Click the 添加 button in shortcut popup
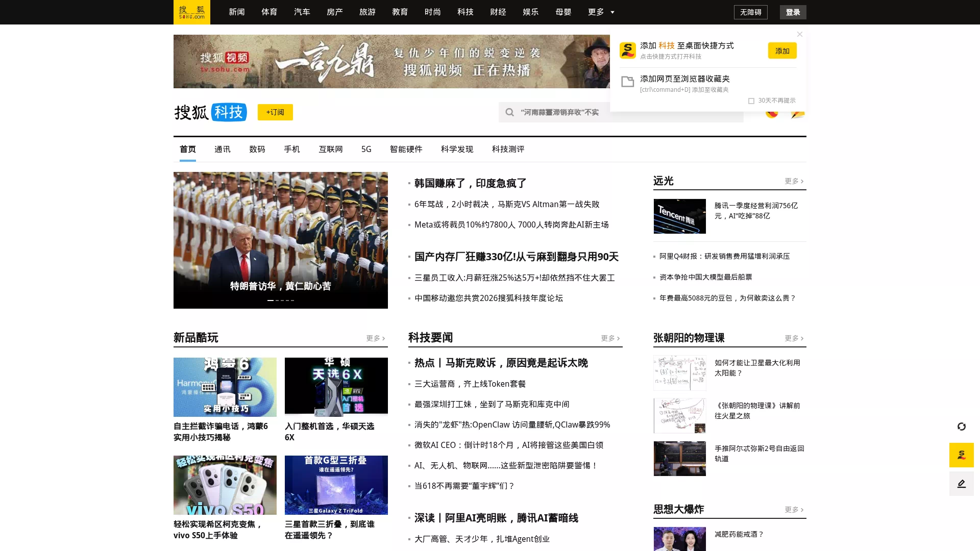 (x=782, y=51)
